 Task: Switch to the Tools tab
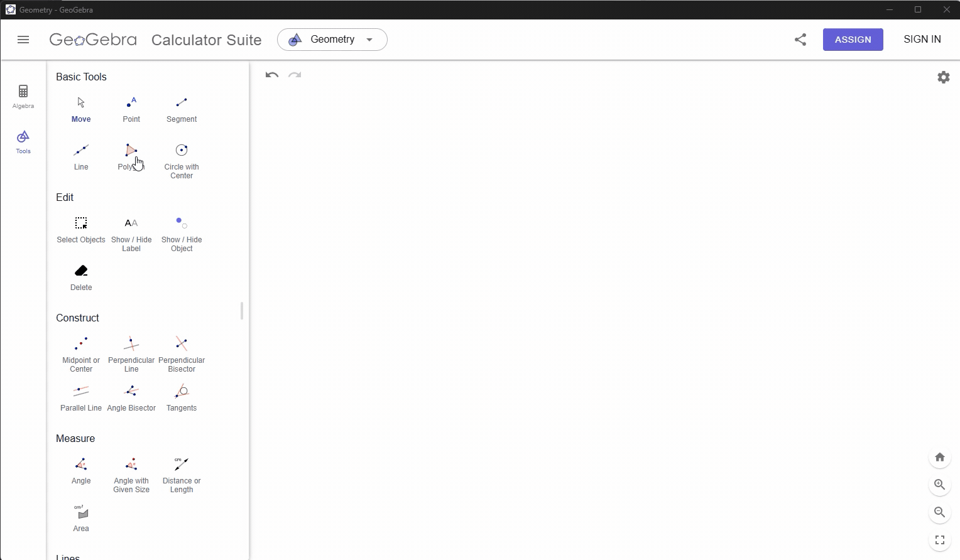23,142
